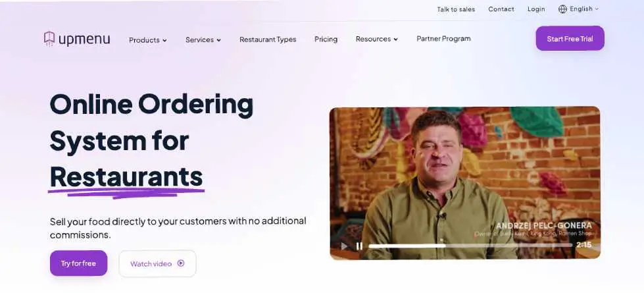Go to Restaurant Types page

pos(268,40)
